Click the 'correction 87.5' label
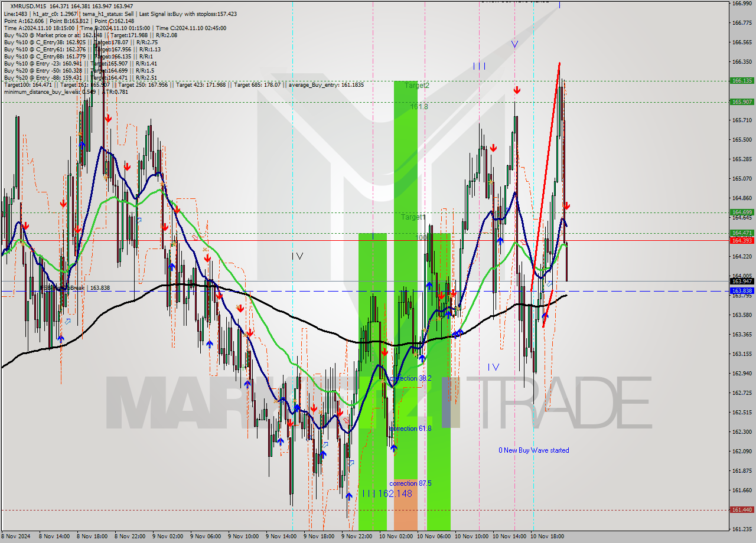This screenshot has height=543, width=756. coord(410,483)
